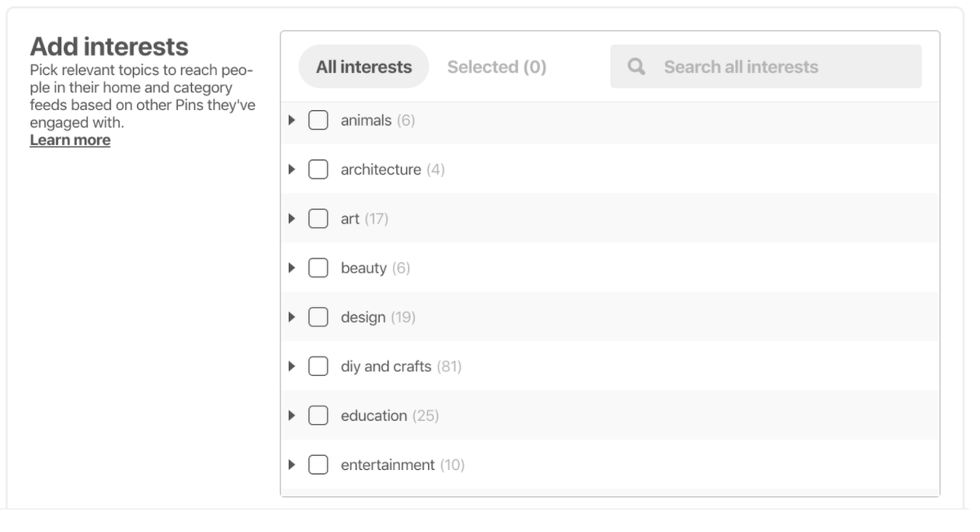The image size is (980, 532).
Task: Tick the architecture checkbox
Action: click(318, 170)
